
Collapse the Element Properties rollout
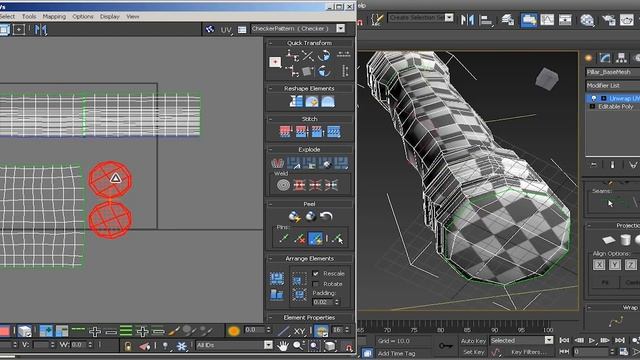point(270,317)
